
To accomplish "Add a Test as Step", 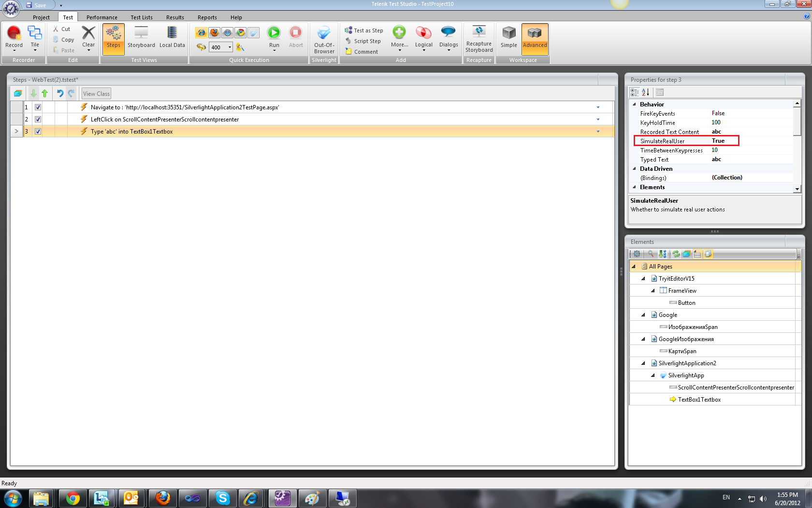I will coord(364,30).
